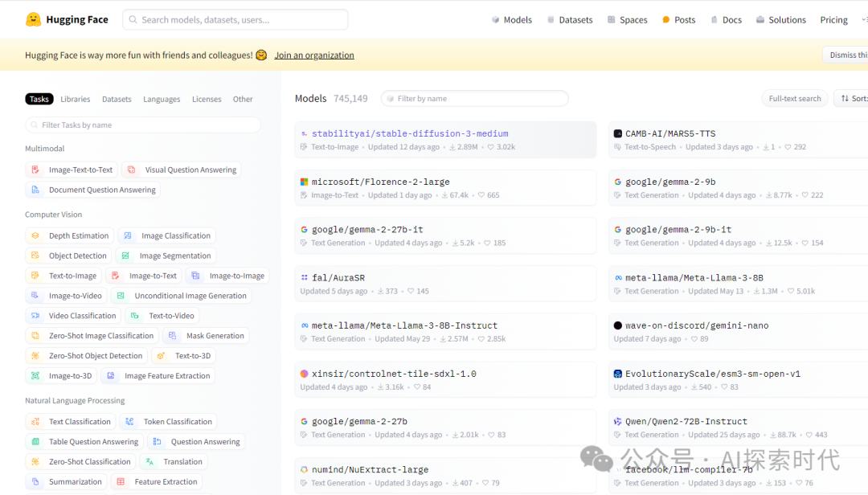Click the Posts icon in the navigation
Image resolution: width=868 pixels, height=495 pixels.
click(666, 20)
